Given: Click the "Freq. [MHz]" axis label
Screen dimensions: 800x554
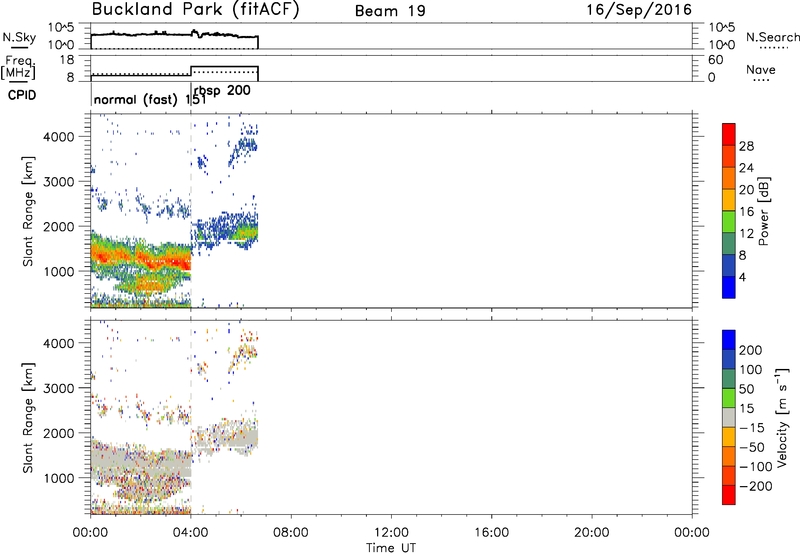Looking at the screenshot, I should (19, 67).
